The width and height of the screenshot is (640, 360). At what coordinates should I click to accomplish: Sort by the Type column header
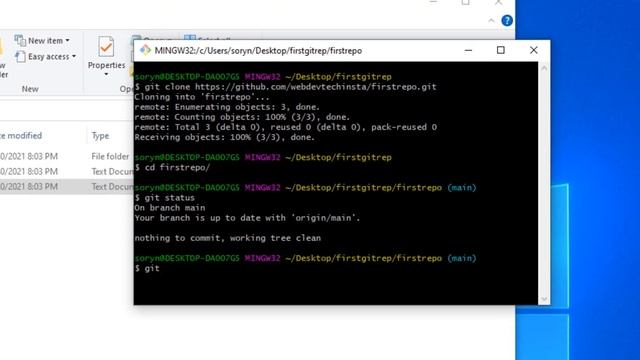(100, 136)
